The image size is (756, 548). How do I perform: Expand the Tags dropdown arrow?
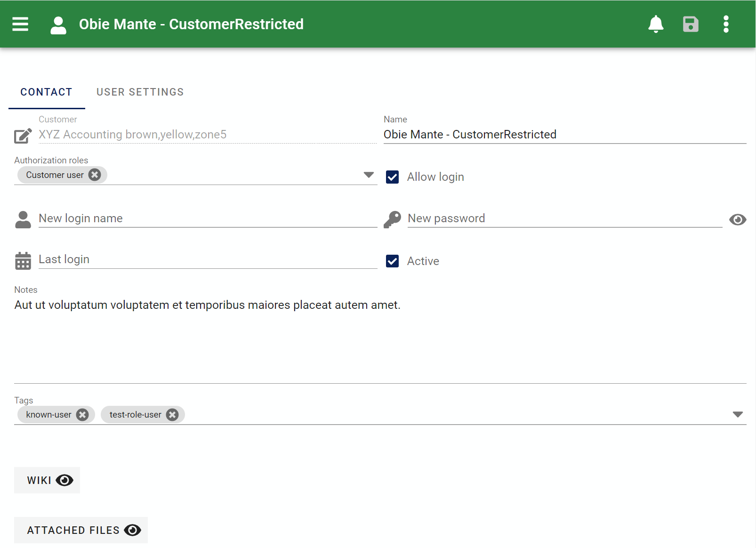point(738,414)
